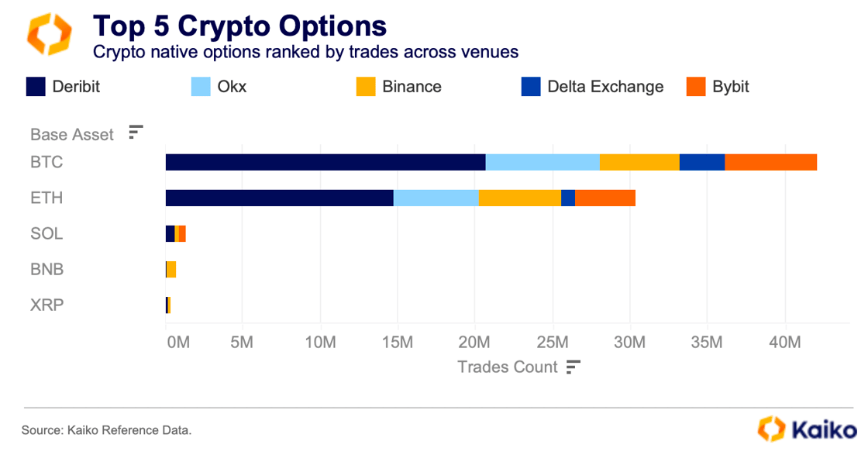
Task: Click the ETH Binance yellow bar segment
Action: [519, 198]
